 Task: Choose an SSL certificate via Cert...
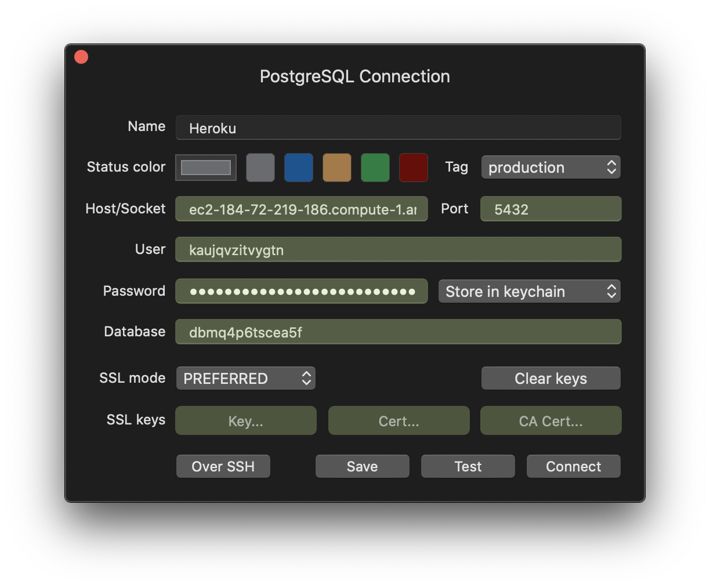click(x=399, y=420)
